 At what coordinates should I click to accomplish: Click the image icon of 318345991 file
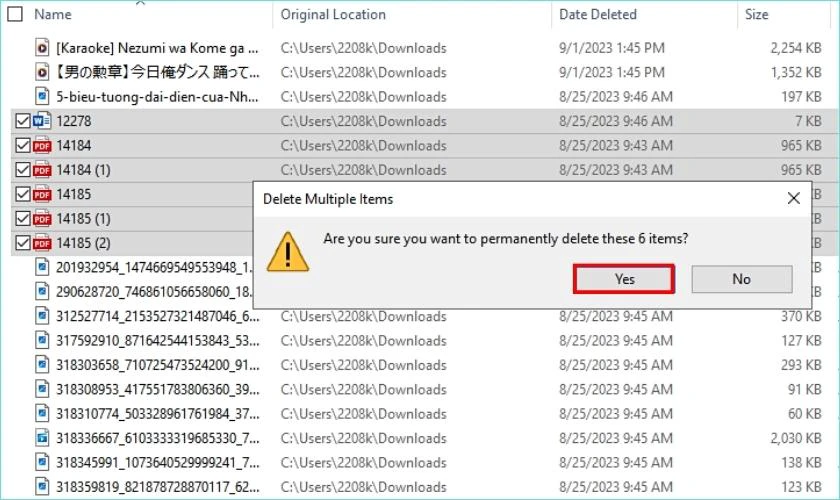(42, 462)
